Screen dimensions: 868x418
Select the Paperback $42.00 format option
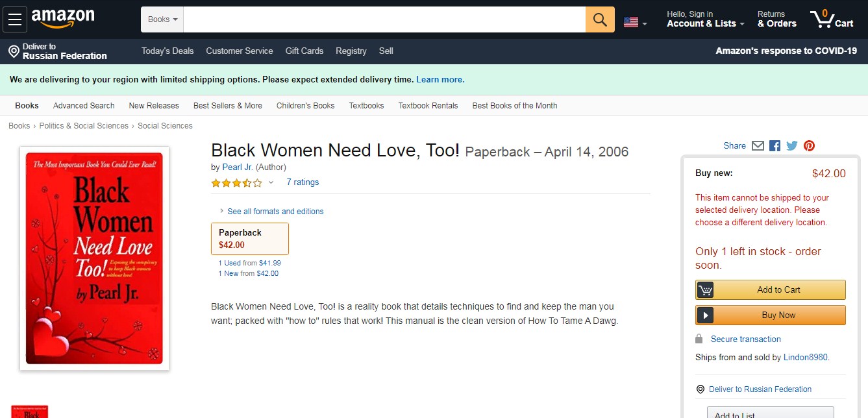pyautogui.click(x=250, y=239)
